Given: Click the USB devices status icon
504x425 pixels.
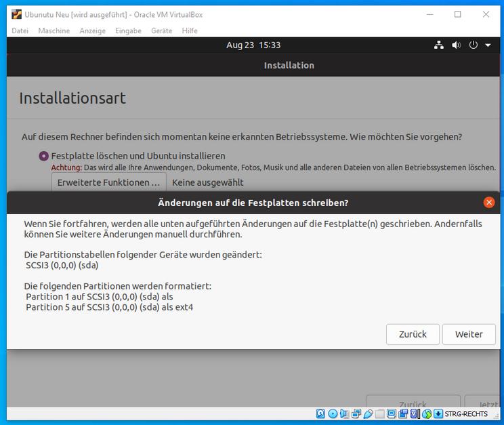Looking at the screenshot, I should click(368, 414).
